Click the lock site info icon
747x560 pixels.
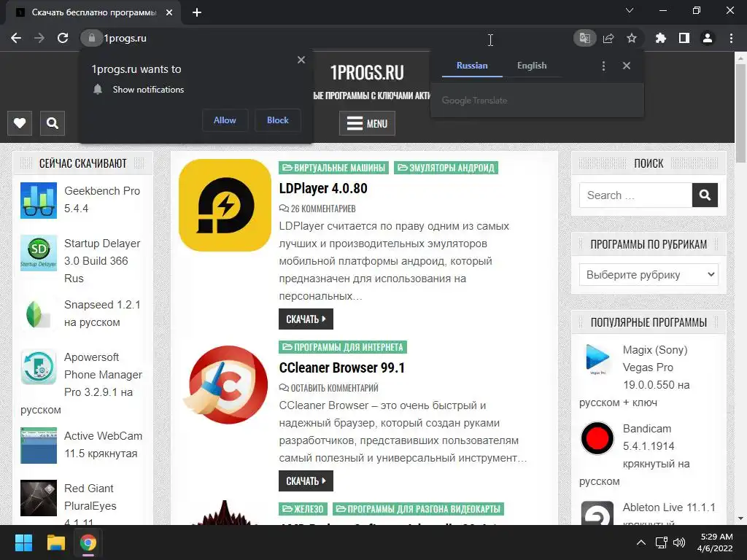[x=91, y=38]
